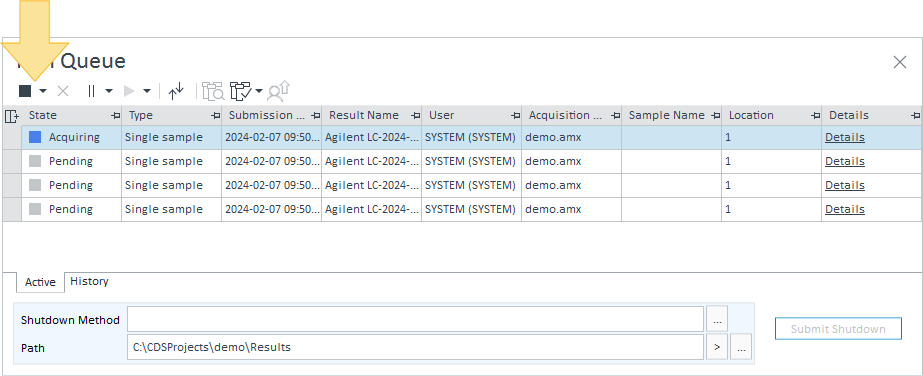Select the blue Acquiring state square
Screen dimensions: 923x376
click(35, 137)
